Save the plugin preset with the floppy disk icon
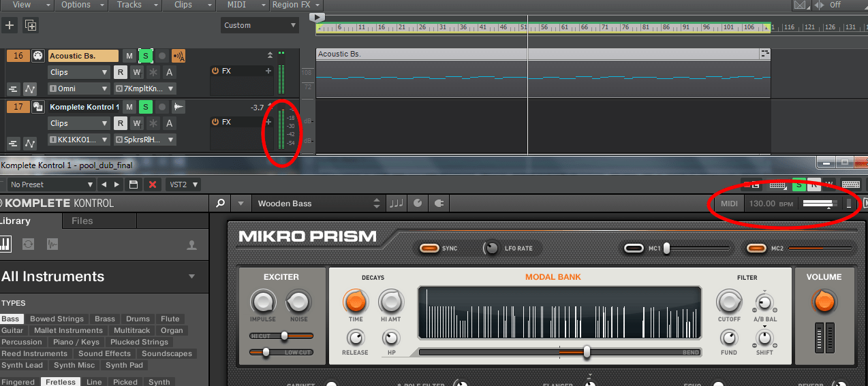 (x=134, y=184)
